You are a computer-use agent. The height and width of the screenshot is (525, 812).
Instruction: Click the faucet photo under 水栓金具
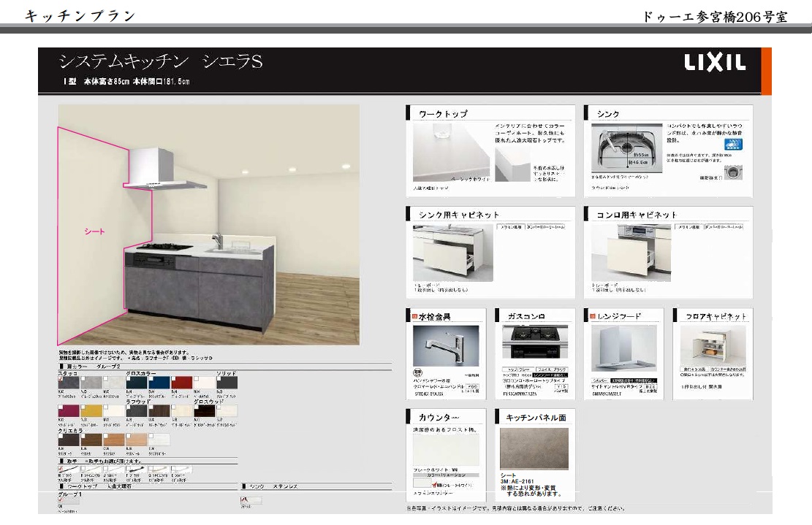(446, 346)
